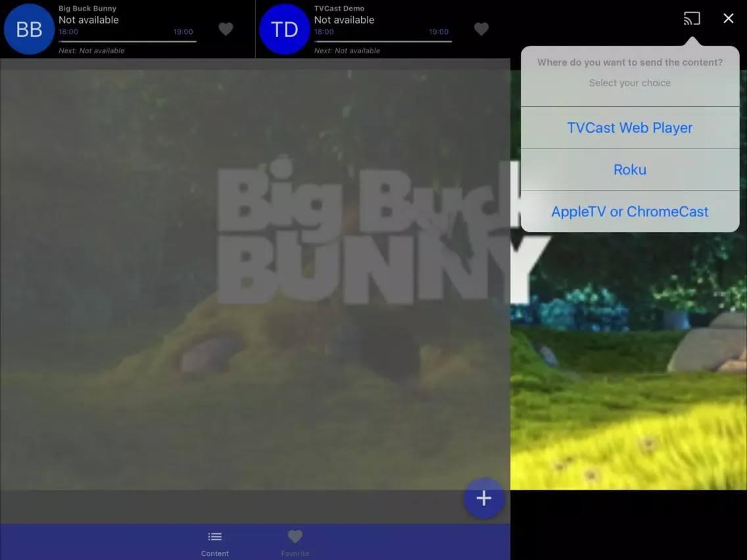This screenshot has height=560, width=747.
Task: Click 'Next: Not available' under TVCast Demo
Action: (x=347, y=51)
